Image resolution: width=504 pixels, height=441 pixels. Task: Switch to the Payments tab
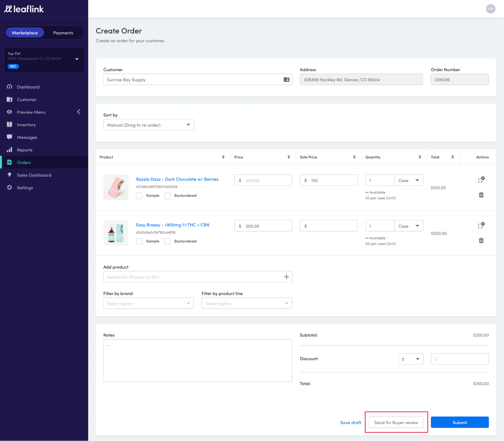(63, 33)
